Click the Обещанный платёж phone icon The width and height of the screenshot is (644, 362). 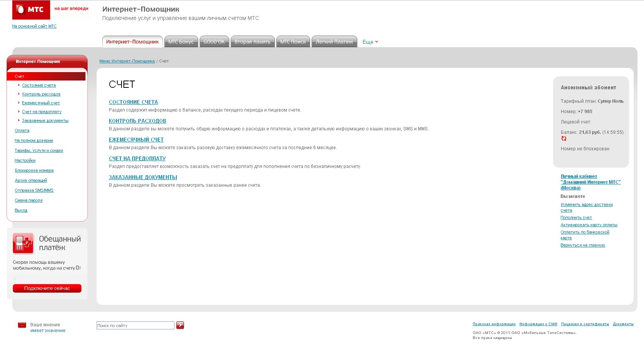tap(23, 243)
